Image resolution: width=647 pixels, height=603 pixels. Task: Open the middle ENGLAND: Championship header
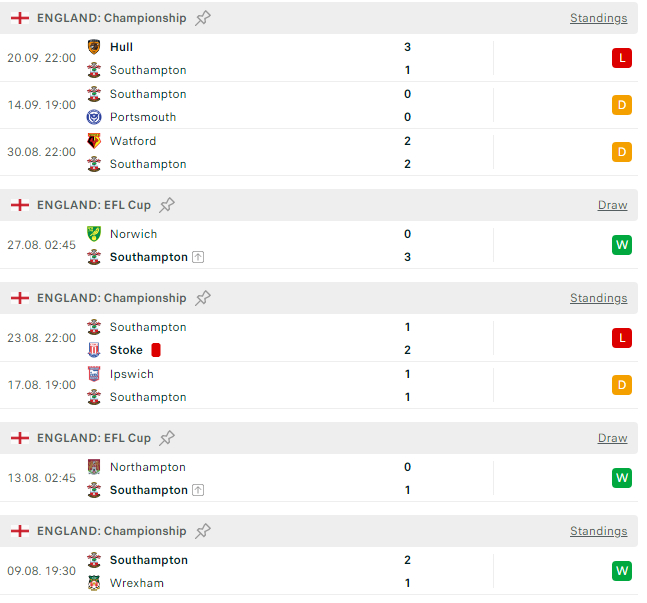[319, 298]
